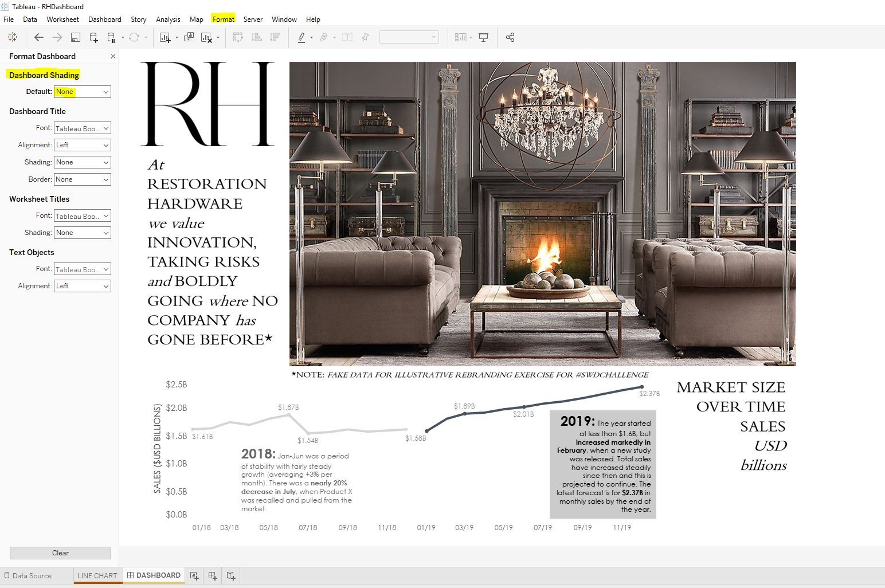Click the Undo back arrow

click(39, 37)
